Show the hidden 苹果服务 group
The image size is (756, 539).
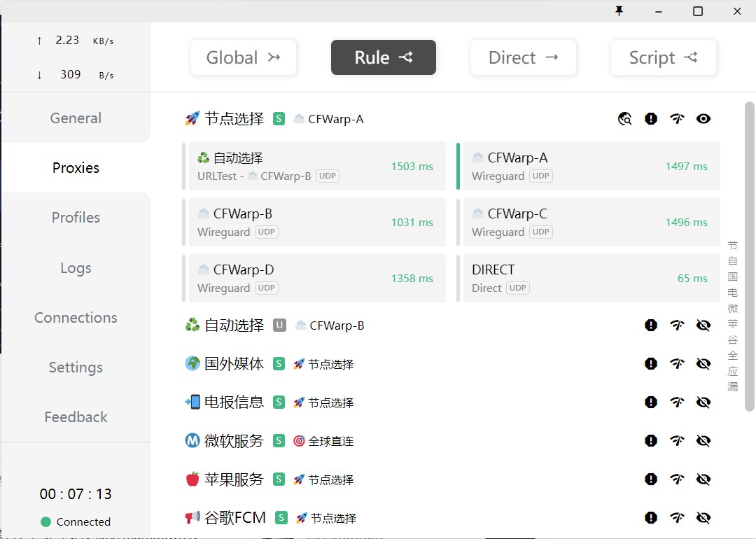(703, 479)
